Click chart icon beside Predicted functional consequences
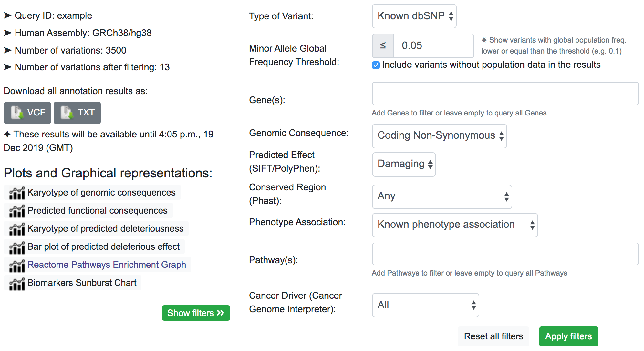The image size is (644, 351). point(17,211)
